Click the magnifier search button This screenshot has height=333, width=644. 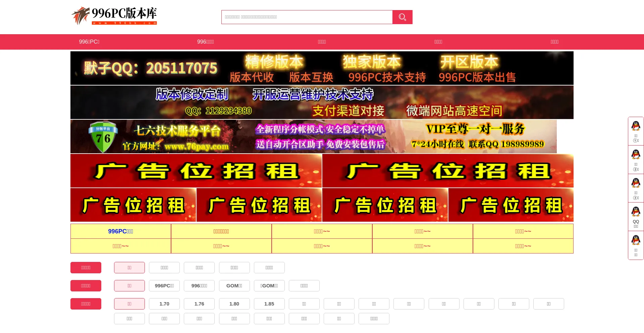tap(402, 17)
